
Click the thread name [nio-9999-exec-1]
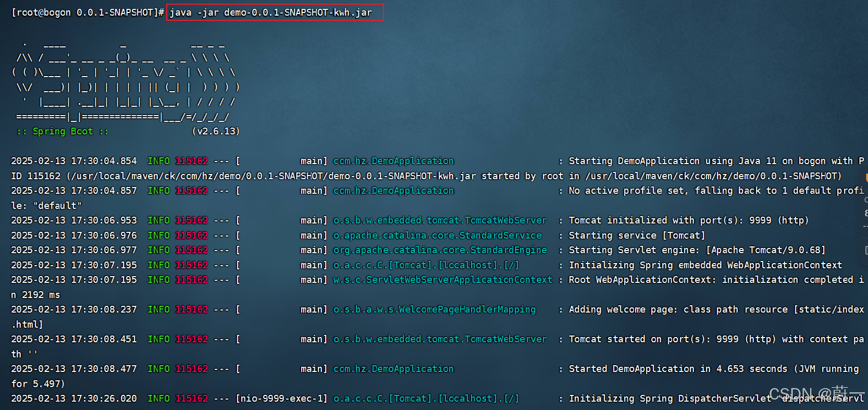coord(281,399)
